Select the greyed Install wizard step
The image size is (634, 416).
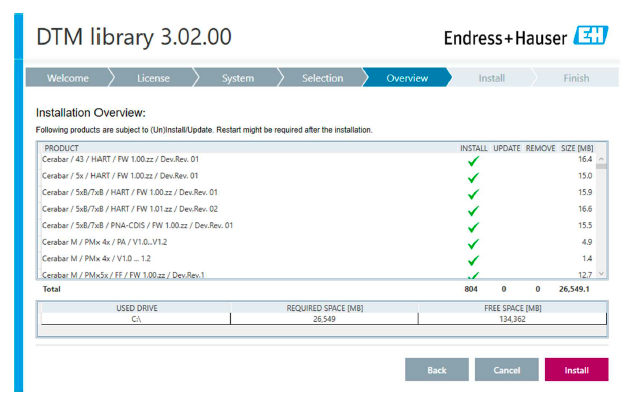492,78
